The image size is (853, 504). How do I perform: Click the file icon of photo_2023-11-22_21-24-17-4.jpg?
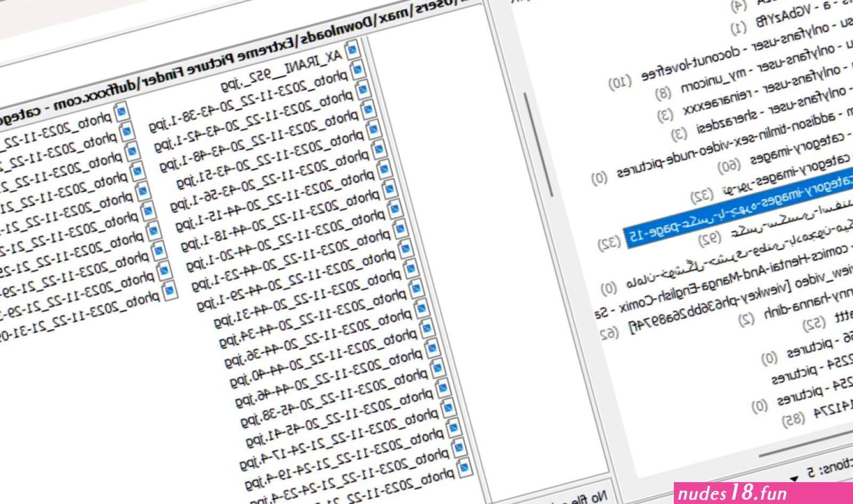point(448,408)
